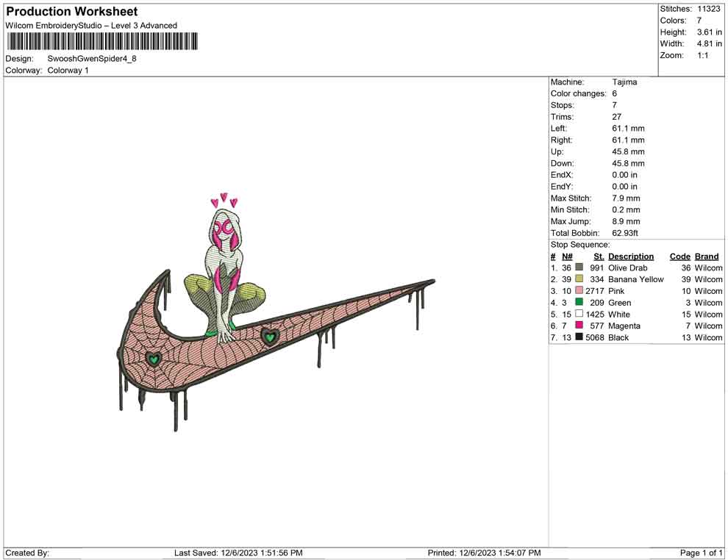The width and height of the screenshot is (728, 560).
Task: Click the design name SwooshGwenSpider4_8
Action: pyautogui.click(x=92, y=59)
